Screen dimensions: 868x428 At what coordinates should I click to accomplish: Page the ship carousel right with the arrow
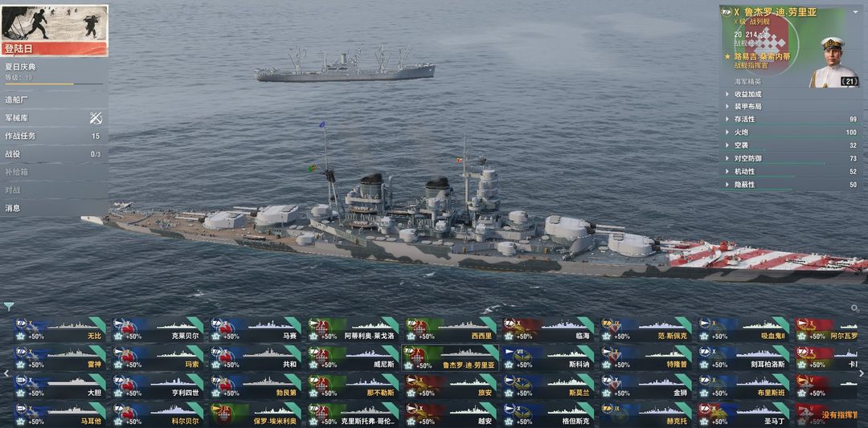pyautogui.click(x=862, y=373)
